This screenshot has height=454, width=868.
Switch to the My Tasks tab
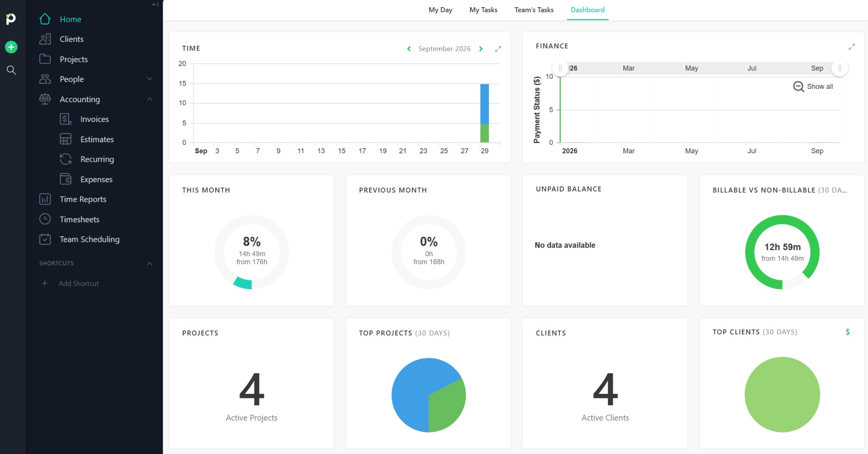pos(484,10)
